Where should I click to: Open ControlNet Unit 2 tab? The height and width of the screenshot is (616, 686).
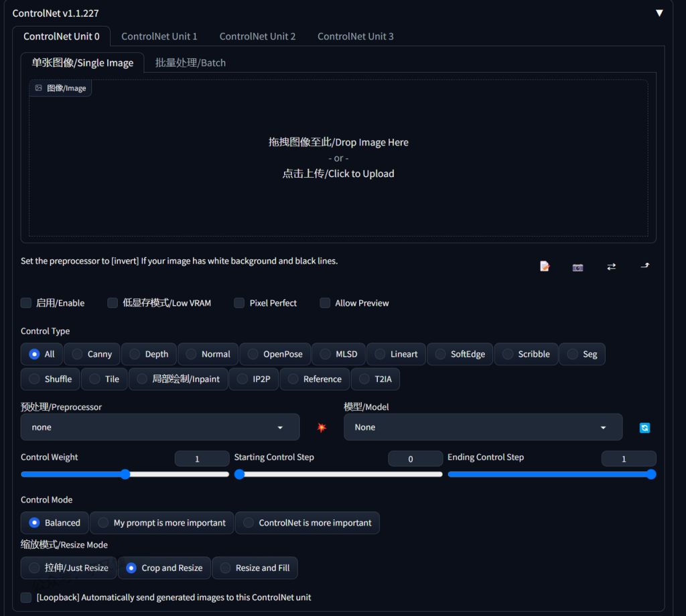point(257,36)
